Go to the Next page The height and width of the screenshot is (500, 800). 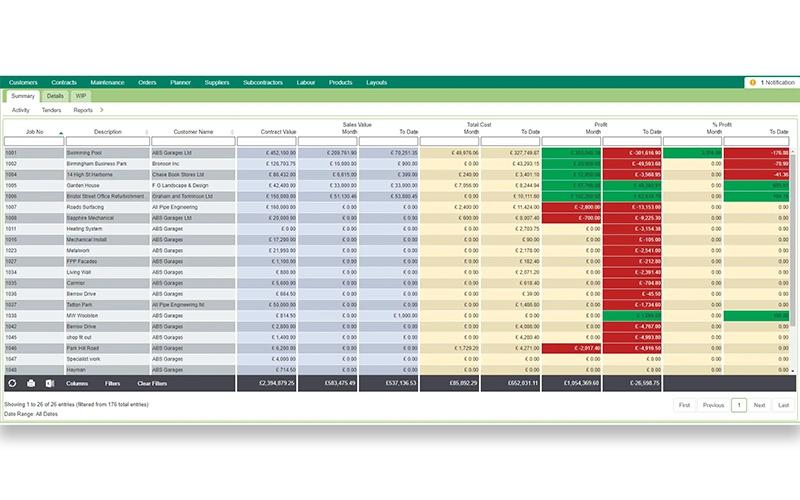[759, 405]
